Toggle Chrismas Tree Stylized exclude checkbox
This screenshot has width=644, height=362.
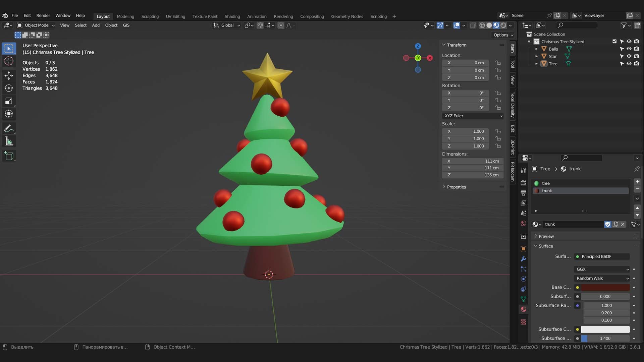click(614, 42)
